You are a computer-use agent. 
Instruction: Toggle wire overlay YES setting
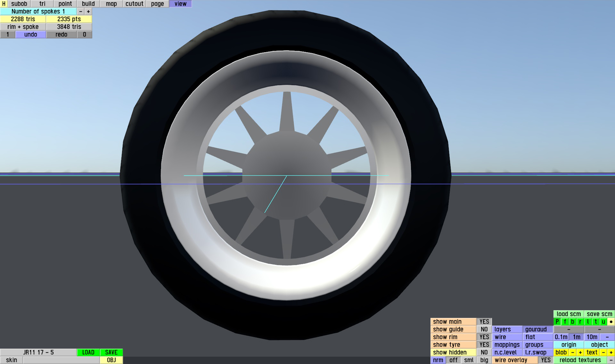tap(545, 360)
